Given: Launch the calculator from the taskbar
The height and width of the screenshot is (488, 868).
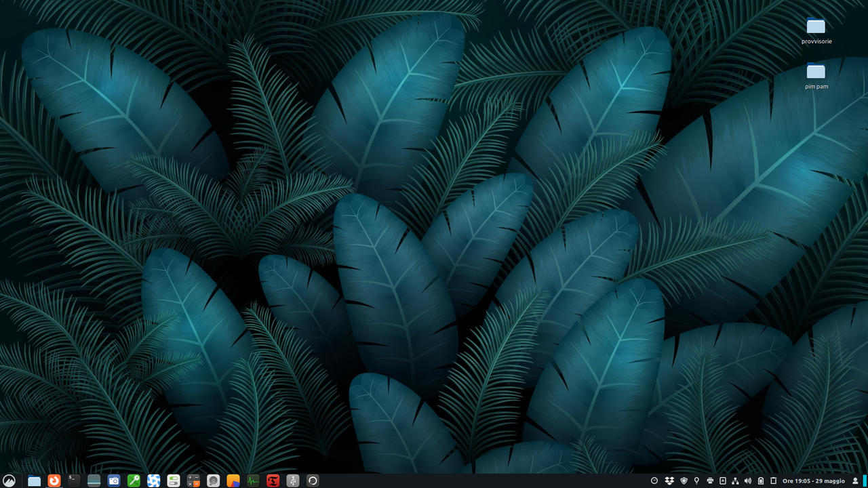Looking at the screenshot, I should tap(193, 481).
